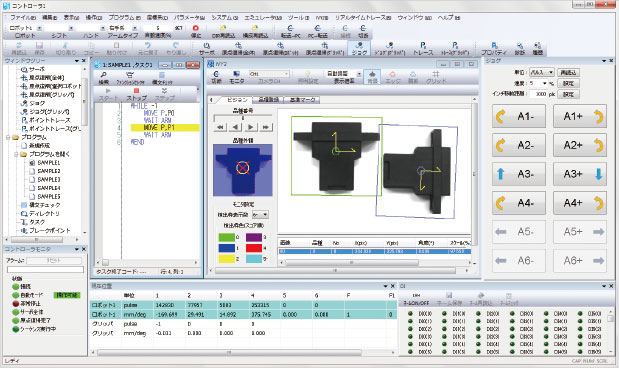The height and width of the screenshot is (368, 619).
Task: Click the red 停止 stop icon
Action: tap(195, 28)
